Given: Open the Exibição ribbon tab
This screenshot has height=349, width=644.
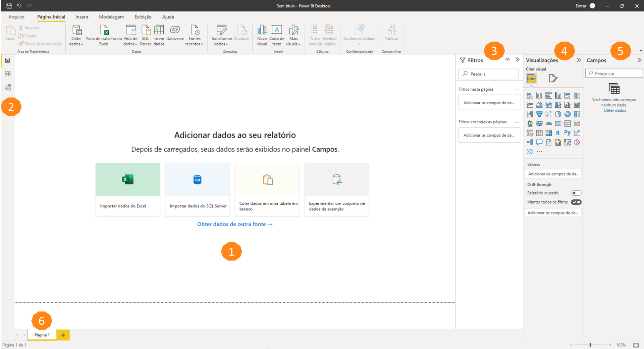Looking at the screenshot, I should 143,17.
